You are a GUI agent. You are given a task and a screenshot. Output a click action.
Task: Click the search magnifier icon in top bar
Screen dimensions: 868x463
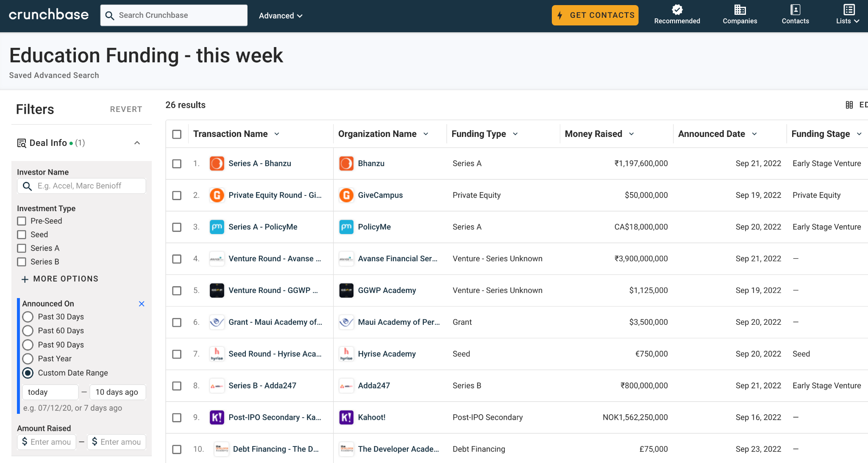(x=110, y=16)
